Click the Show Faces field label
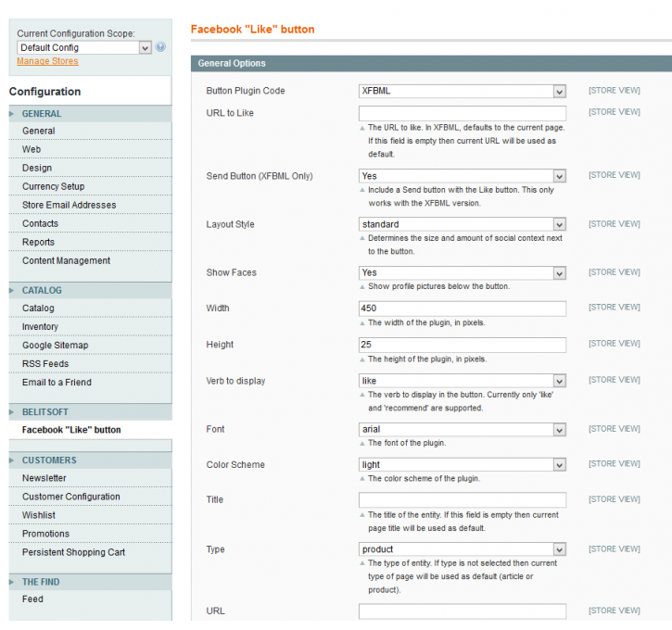The image size is (672, 630). click(x=232, y=272)
